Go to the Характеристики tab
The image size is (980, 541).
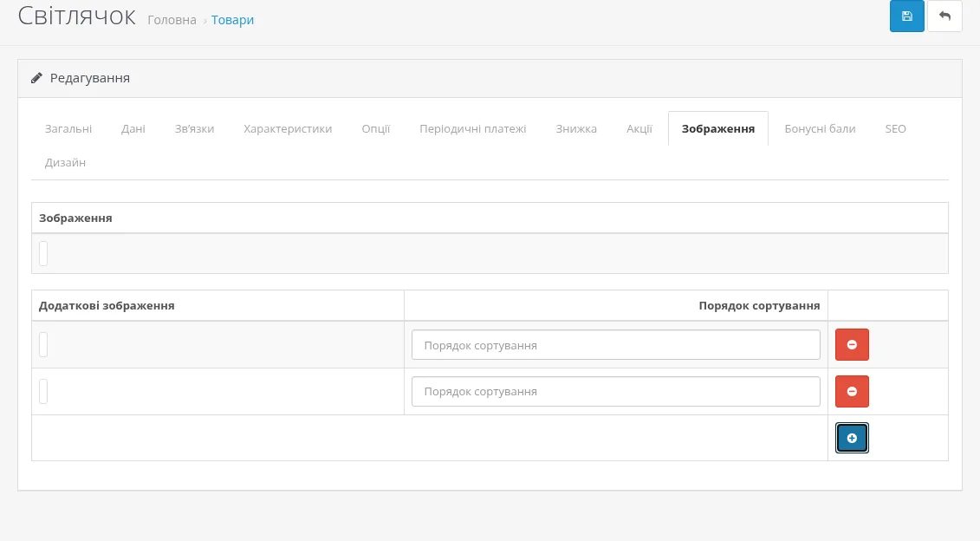coord(288,129)
